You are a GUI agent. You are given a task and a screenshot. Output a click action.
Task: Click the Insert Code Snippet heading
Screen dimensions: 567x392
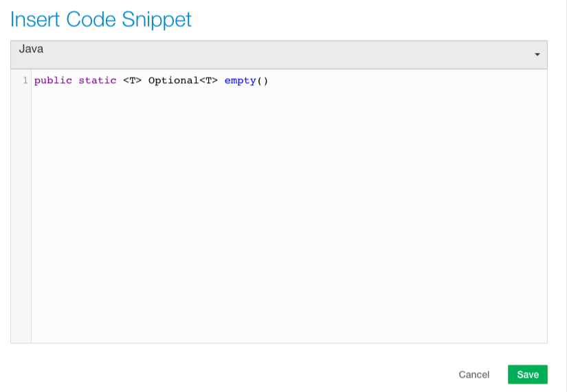[101, 20]
